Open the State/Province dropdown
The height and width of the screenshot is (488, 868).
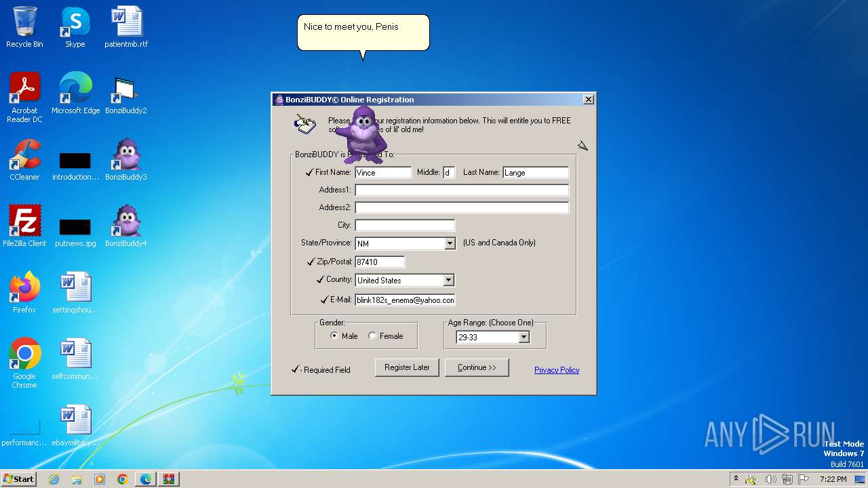click(450, 243)
